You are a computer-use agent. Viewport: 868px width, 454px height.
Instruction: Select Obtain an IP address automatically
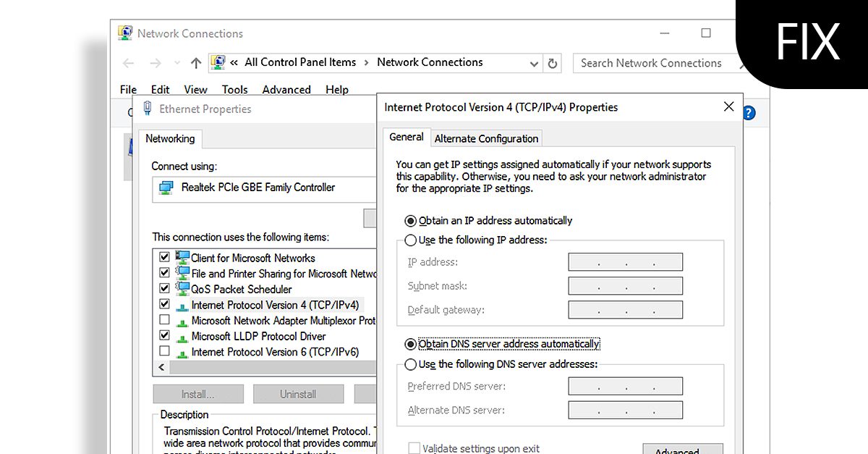pos(411,220)
